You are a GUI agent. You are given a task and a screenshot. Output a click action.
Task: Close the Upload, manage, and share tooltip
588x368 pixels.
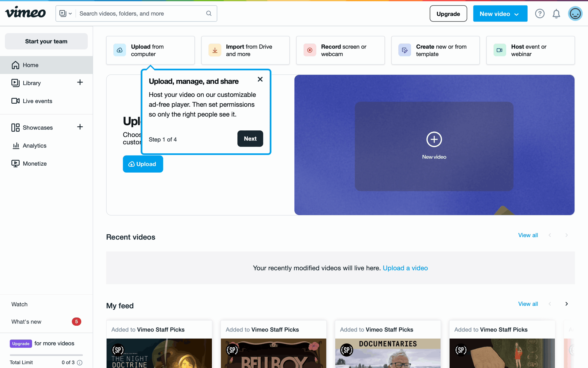pos(260,79)
